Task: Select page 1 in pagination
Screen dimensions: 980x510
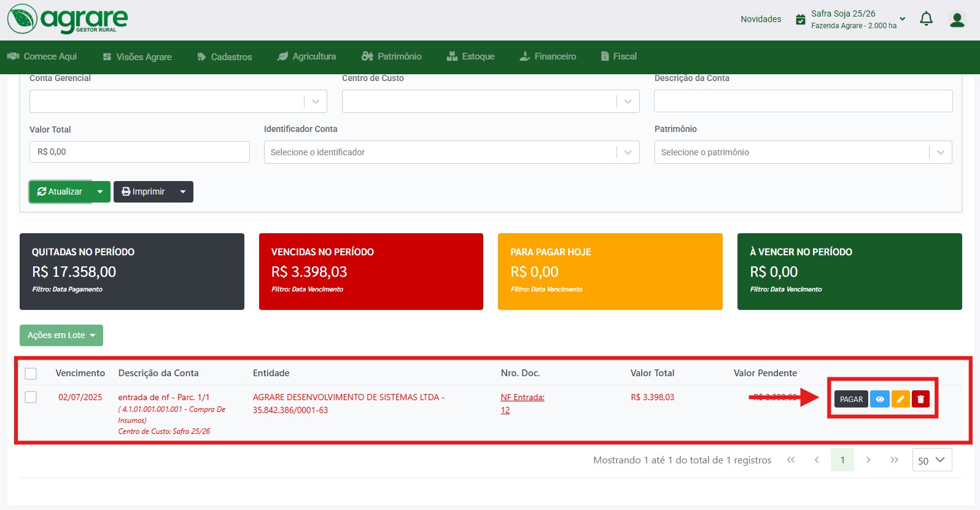Action: pos(842,460)
